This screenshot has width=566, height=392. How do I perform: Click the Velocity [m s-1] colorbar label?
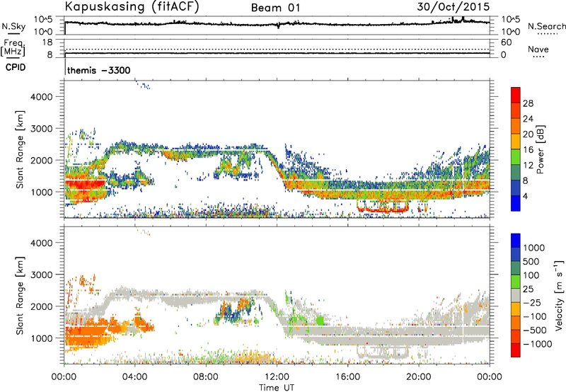[559, 295]
